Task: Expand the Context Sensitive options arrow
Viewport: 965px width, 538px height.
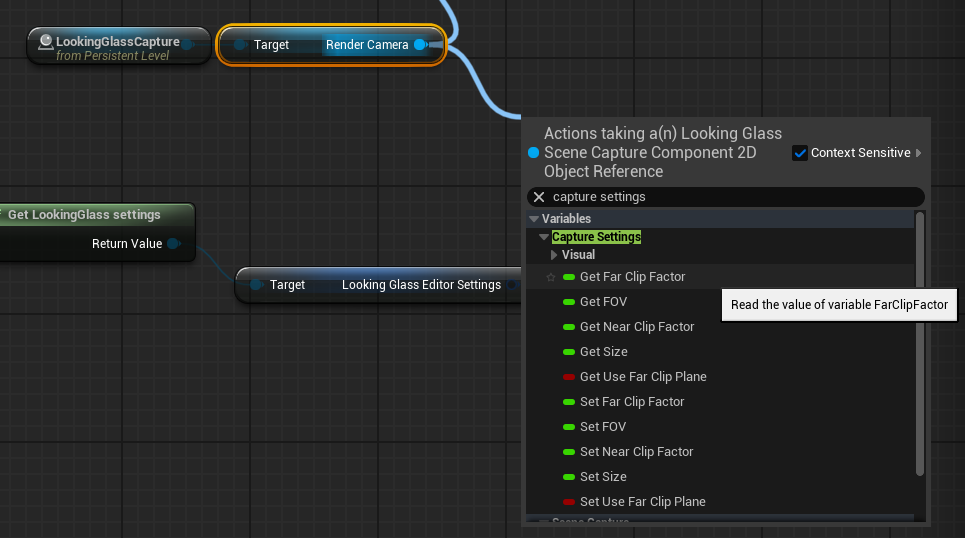Action: (x=918, y=153)
